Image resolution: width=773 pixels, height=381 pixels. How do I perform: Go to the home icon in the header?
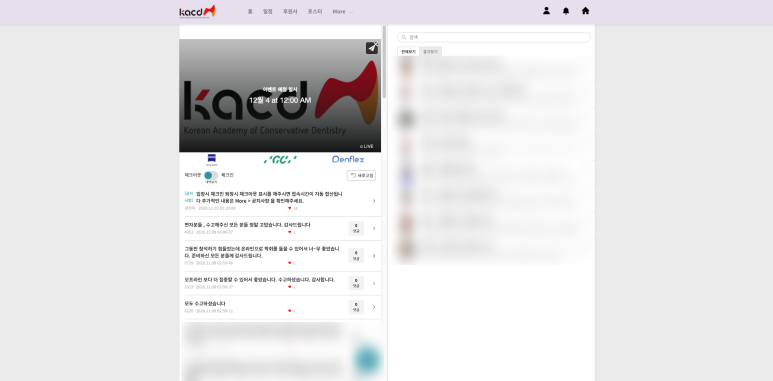(585, 10)
